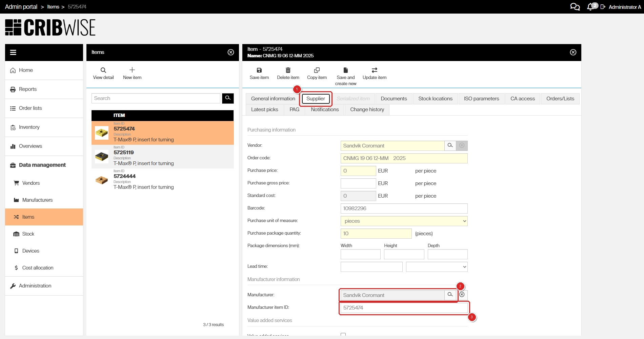The image size is (644, 339).
Task: Open the Purchase unit of measure dropdown
Action: click(x=404, y=221)
